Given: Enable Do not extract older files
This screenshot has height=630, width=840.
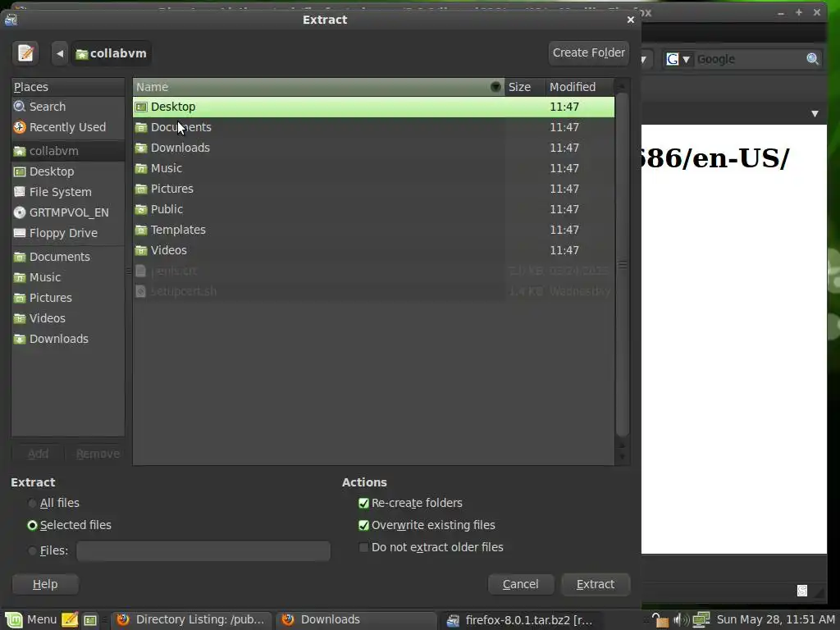Looking at the screenshot, I should (x=431, y=547).
